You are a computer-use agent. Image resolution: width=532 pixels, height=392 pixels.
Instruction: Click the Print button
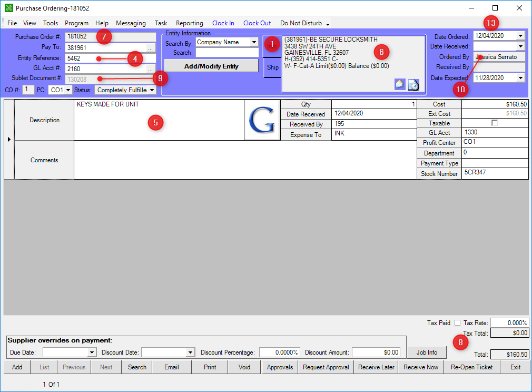[210, 367]
